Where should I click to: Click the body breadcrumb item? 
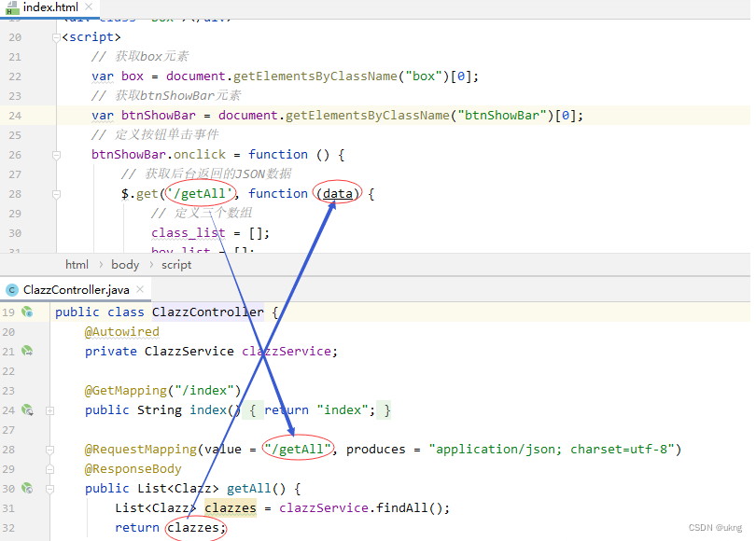pos(125,264)
